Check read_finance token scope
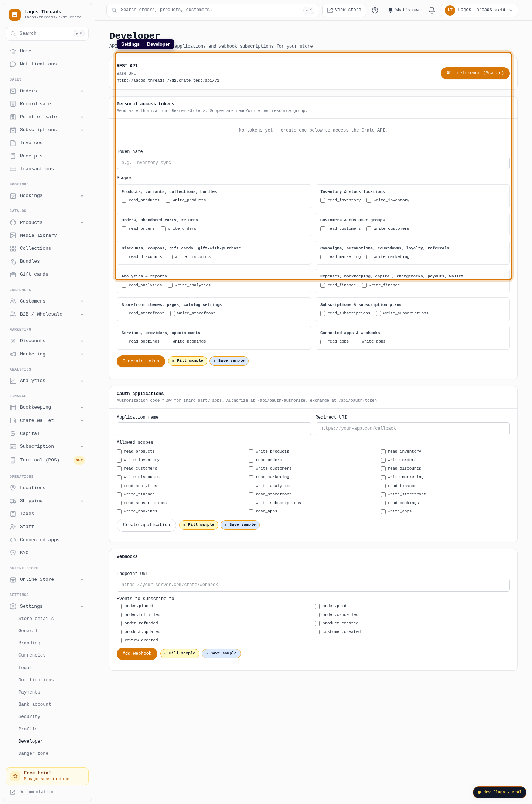The height and width of the screenshot is (804, 532). pyautogui.click(x=323, y=286)
